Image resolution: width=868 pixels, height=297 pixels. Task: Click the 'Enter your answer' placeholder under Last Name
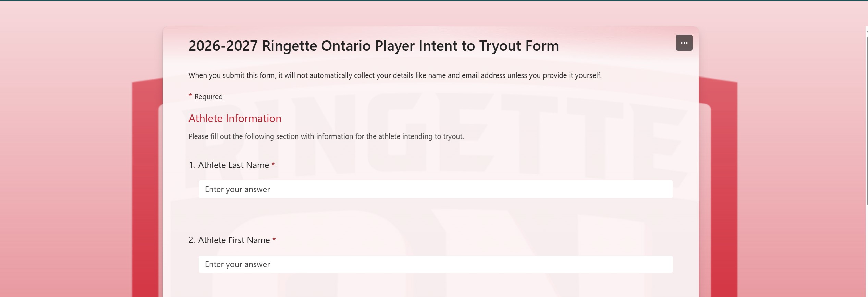(x=237, y=189)
